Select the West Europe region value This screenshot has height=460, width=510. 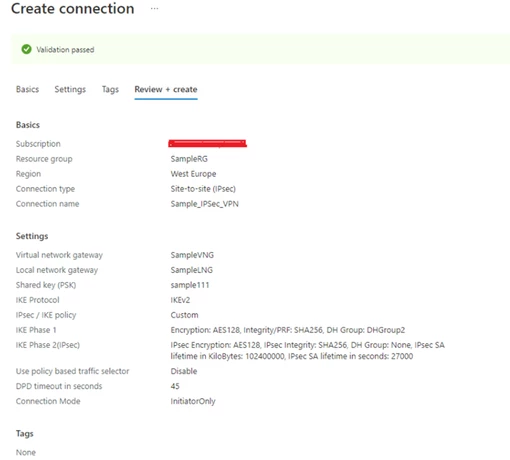click(193, 174)
